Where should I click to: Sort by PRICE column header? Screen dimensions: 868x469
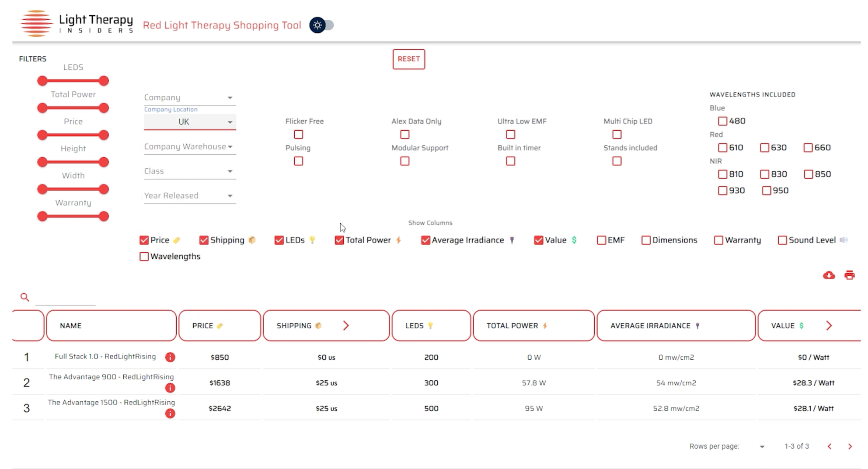(x=220, y=326)
